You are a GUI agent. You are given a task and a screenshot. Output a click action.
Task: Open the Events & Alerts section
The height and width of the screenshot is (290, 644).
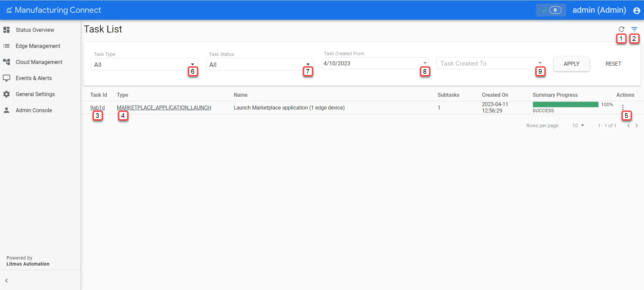[34, 78]
